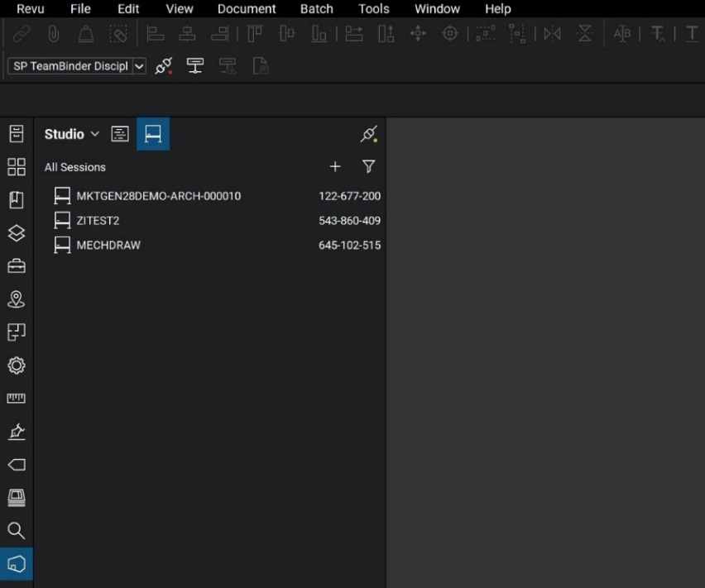Open the Document menu
The width and height of the screenshot is (705, 588).
[246, 9]
